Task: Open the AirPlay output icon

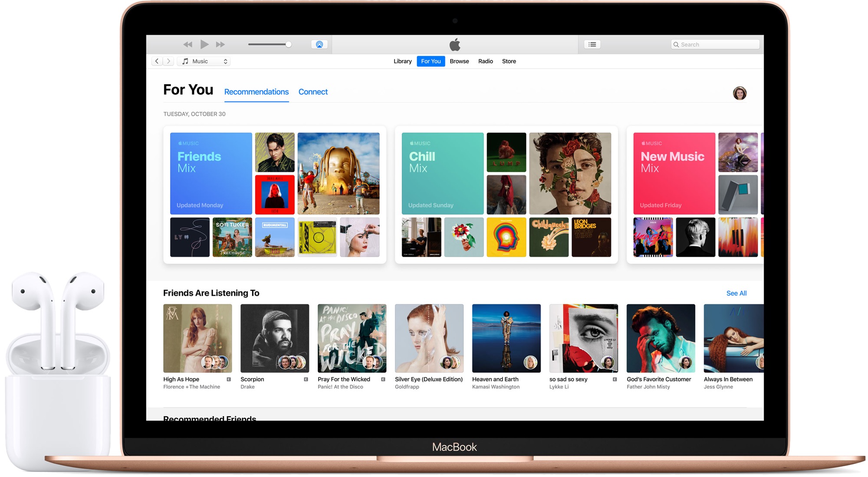Action: click(319, 44)
